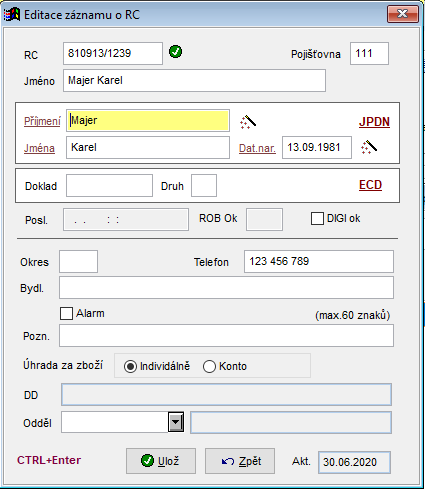425x489 pixels.
Task: Save the record with Ulož button
Action: (161, 461)
